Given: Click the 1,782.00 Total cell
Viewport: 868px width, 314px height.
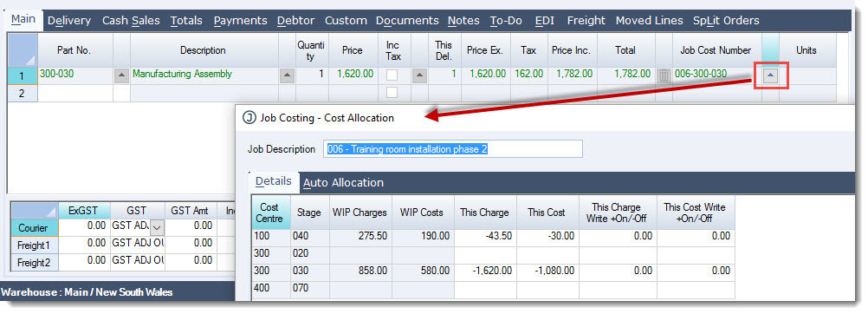Looking at the screenshot, I should click(625, 76).
